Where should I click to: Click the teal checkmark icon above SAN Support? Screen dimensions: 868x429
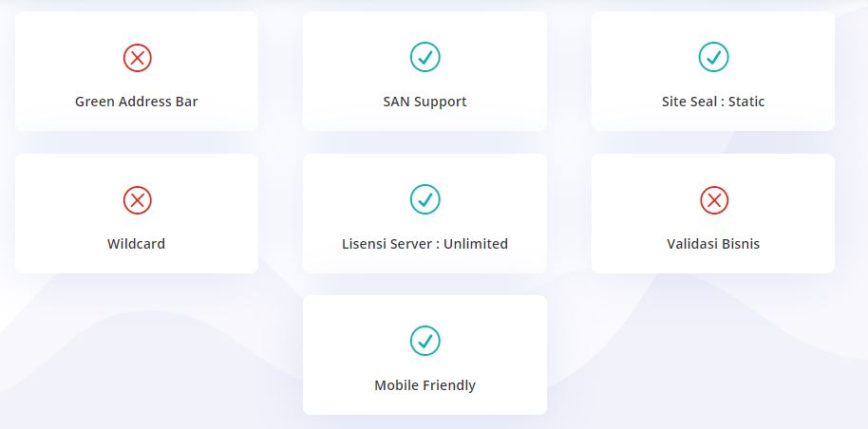tap(425, 58)
